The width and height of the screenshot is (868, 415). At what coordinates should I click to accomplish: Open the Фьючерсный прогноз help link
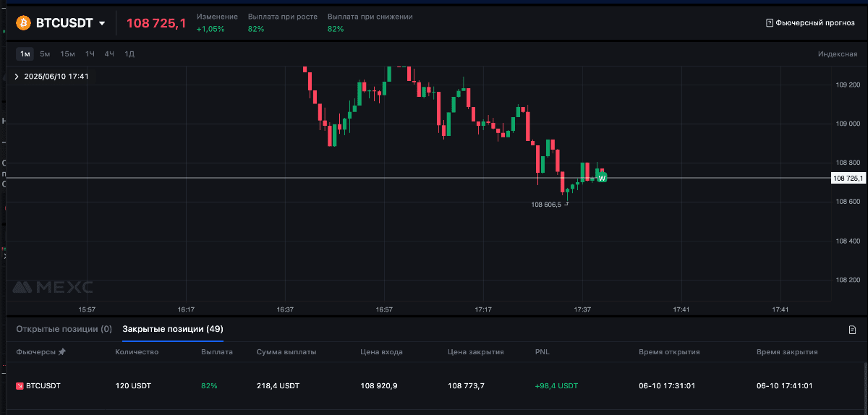pos(815,22)
